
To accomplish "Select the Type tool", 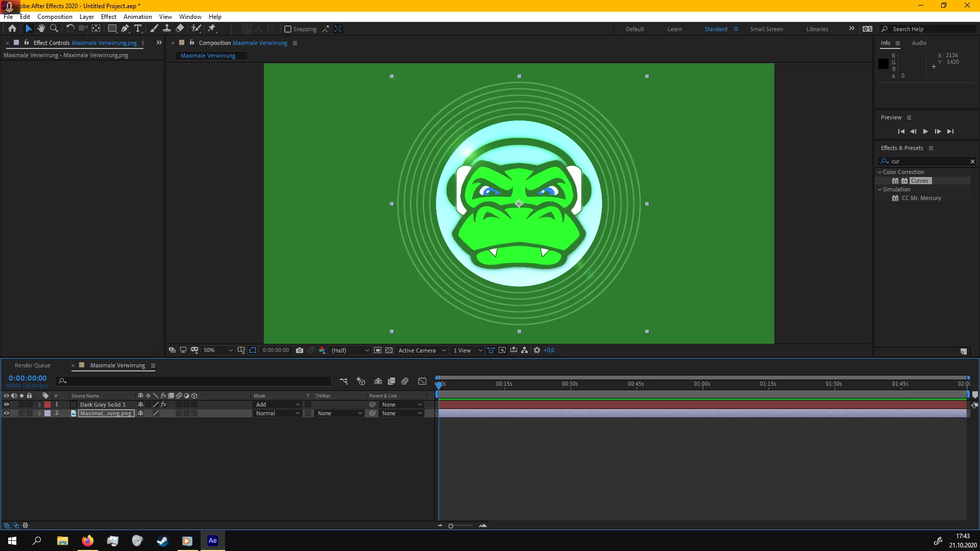I will [138, 29].
